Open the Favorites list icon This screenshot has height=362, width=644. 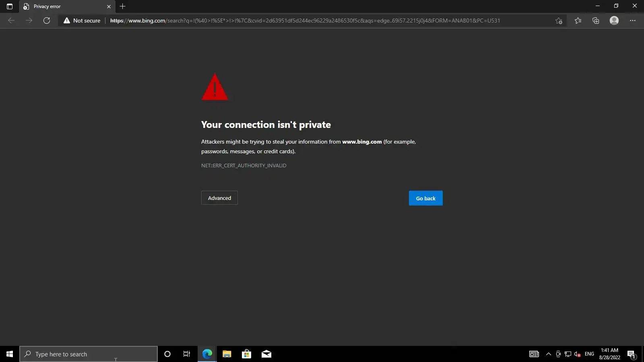[x=578, y=21]
